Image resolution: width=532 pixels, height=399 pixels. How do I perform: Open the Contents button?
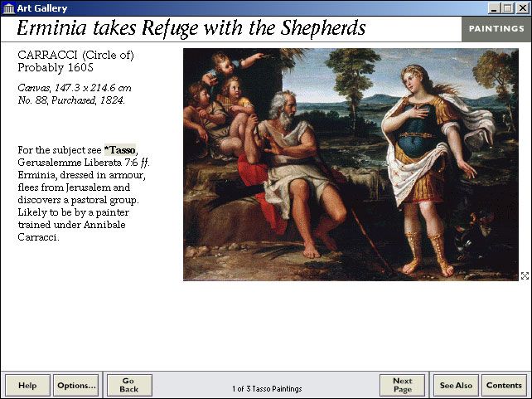click(x=504, y=386)
